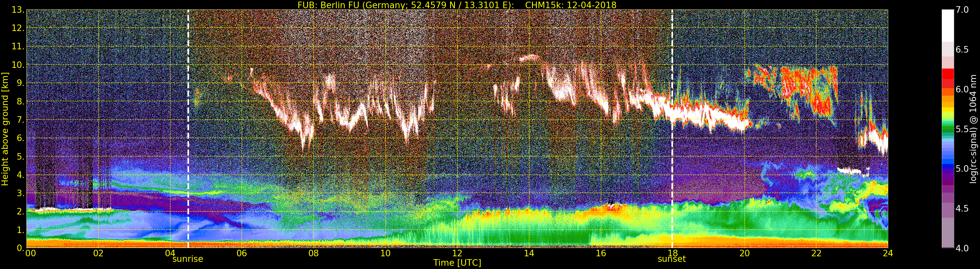980x269 pixels.
Task: Select the colorbar tick value "5.0"
Action: click(x=962, y=168)
